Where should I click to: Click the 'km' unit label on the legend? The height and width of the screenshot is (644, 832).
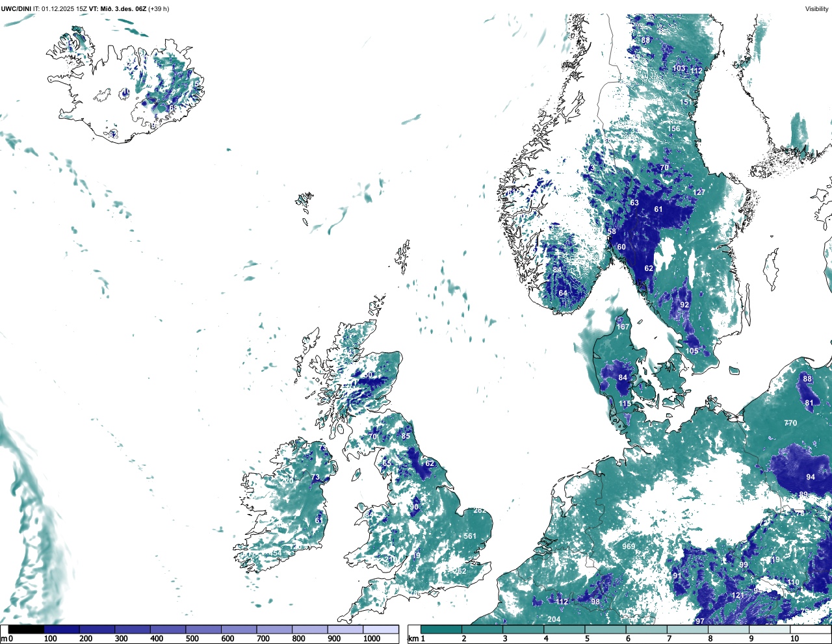click(x=413, y=639)
